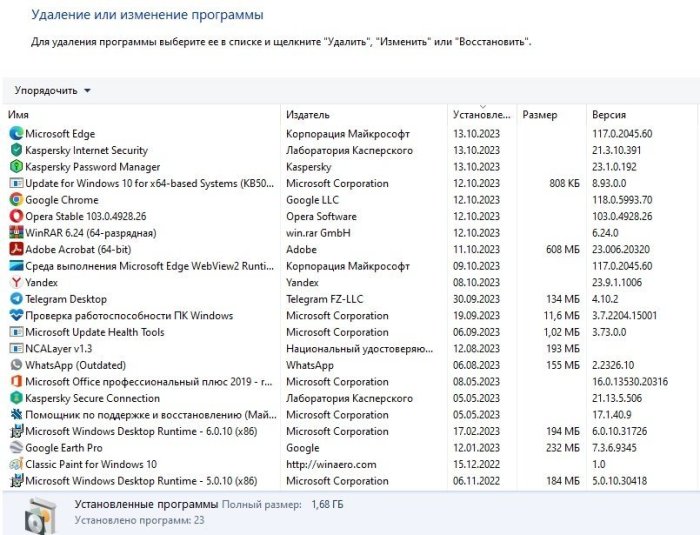The image size is (700, 535).
Task: Sort list by Версия column header
Action: coord(609,115)
